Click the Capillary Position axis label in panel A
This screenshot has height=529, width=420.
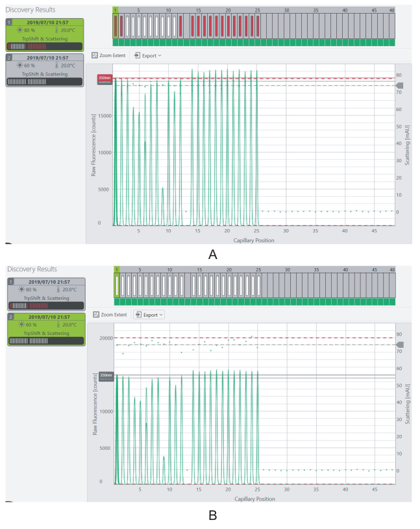tap(254, 240)
